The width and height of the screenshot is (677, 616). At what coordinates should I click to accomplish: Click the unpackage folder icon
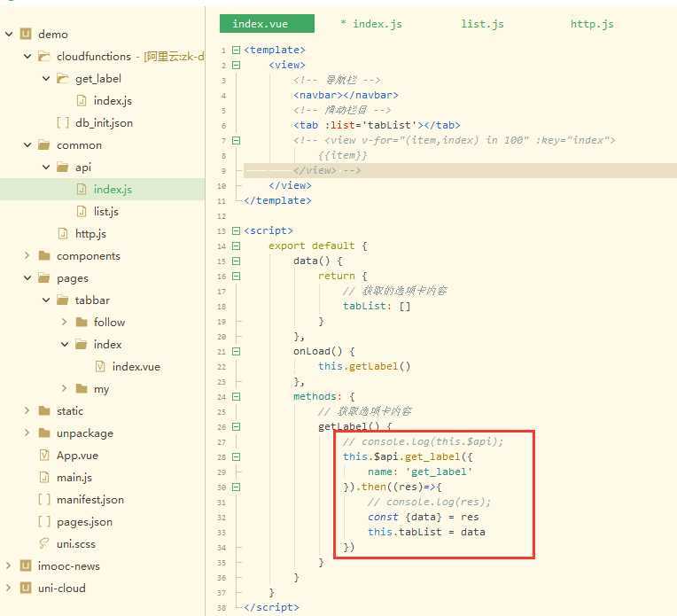pyautogui.click(x=44, y=433)
